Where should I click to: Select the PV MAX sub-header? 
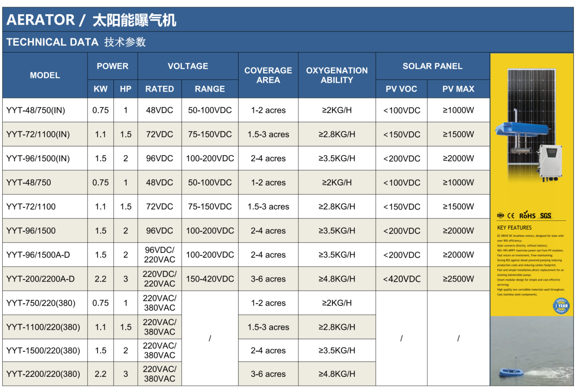[458, 89]
